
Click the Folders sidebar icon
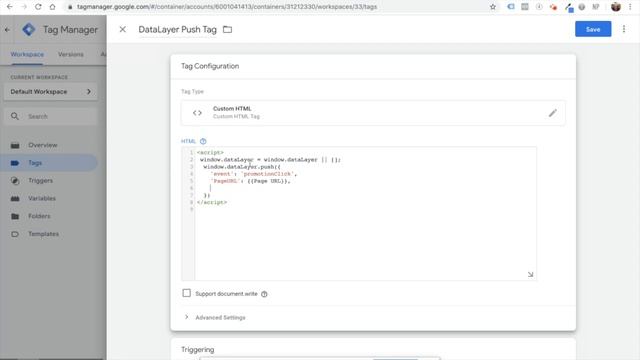coord(15,216)
